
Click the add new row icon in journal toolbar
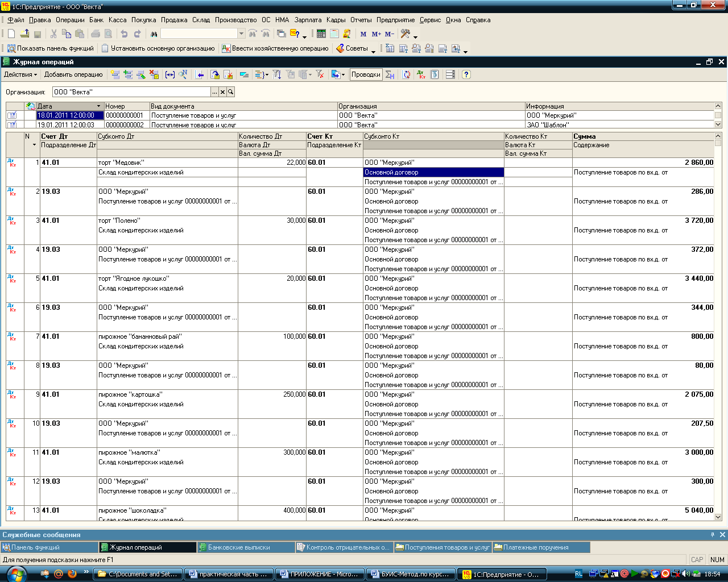(115, 74)
